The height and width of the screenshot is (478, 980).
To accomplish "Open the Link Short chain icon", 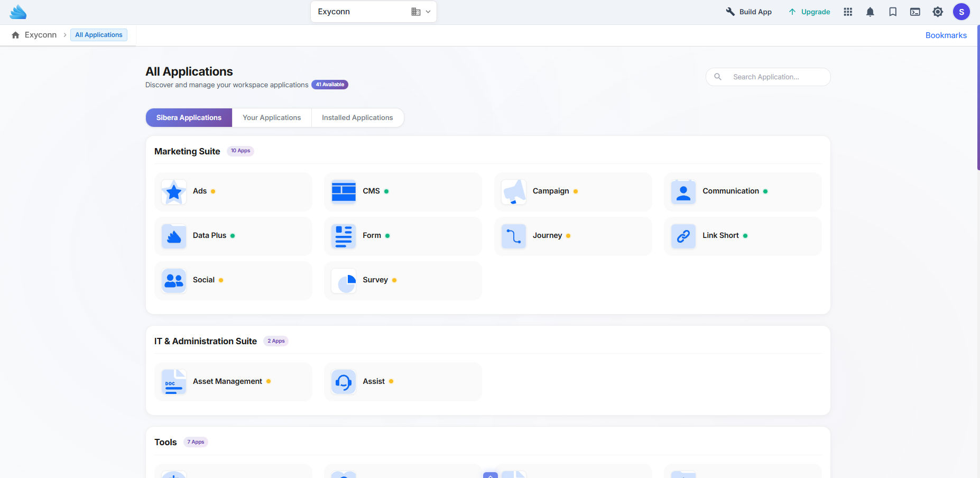I will pos(683,236).
